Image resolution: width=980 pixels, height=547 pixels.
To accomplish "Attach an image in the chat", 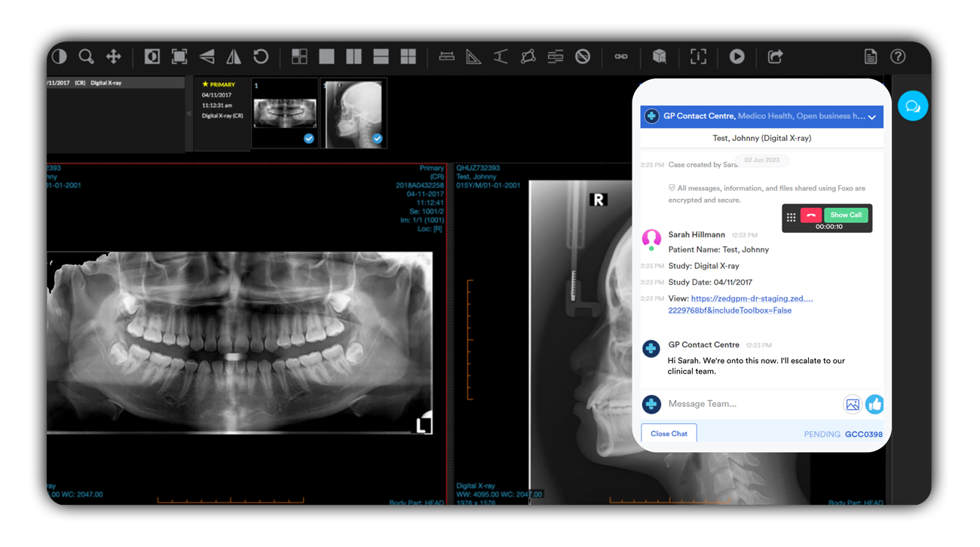I will [852, 405].
